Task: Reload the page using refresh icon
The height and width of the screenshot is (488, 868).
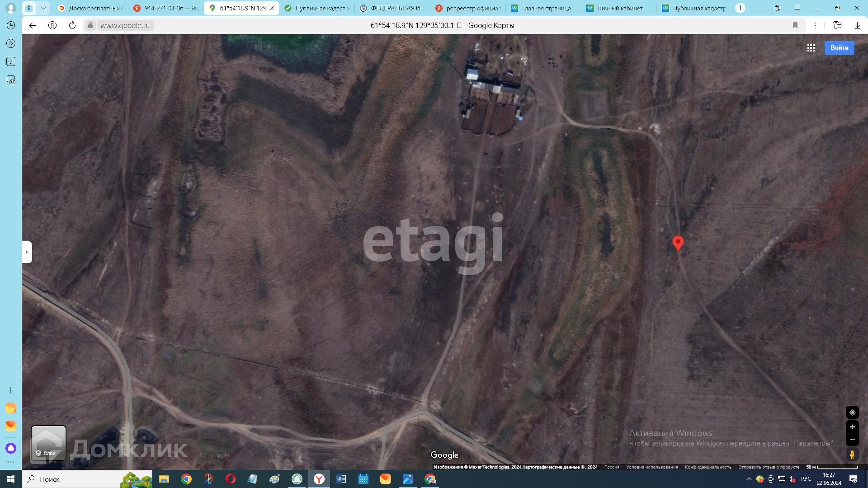Action: (72, 25)
